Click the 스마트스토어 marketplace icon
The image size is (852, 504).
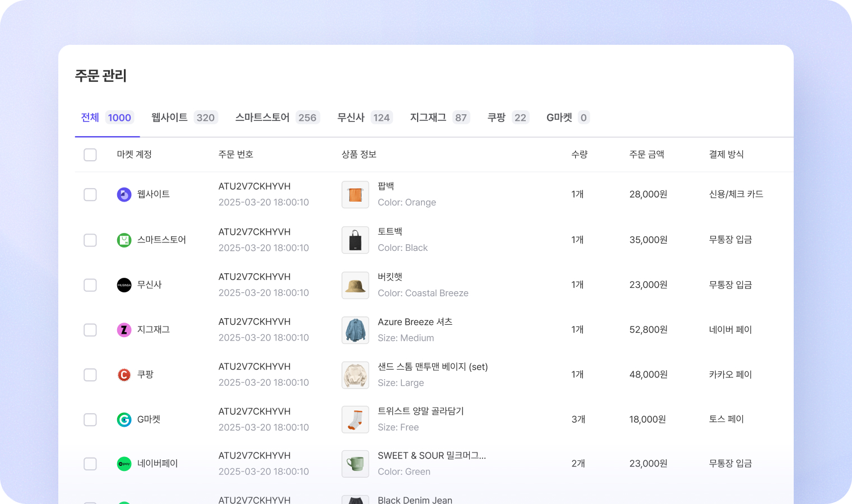[124, 240]
